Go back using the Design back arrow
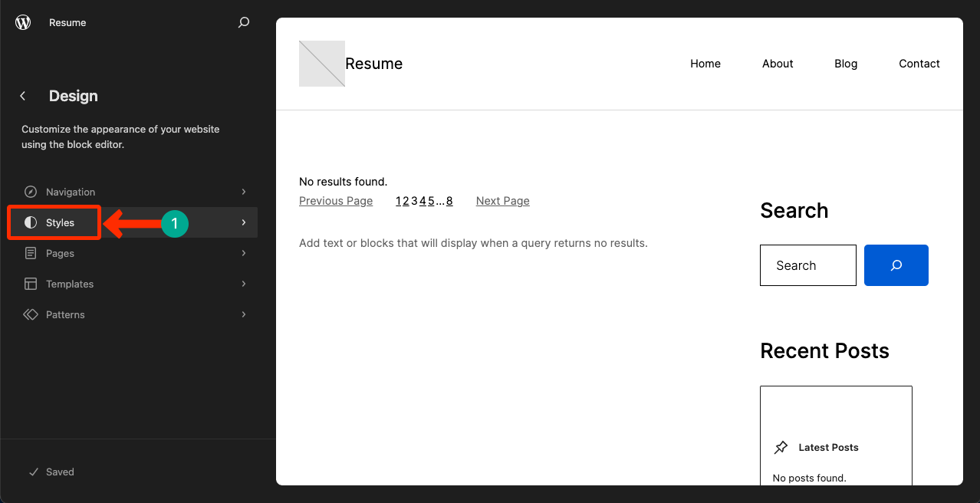The image size is (980, 503). click(23, 96)
